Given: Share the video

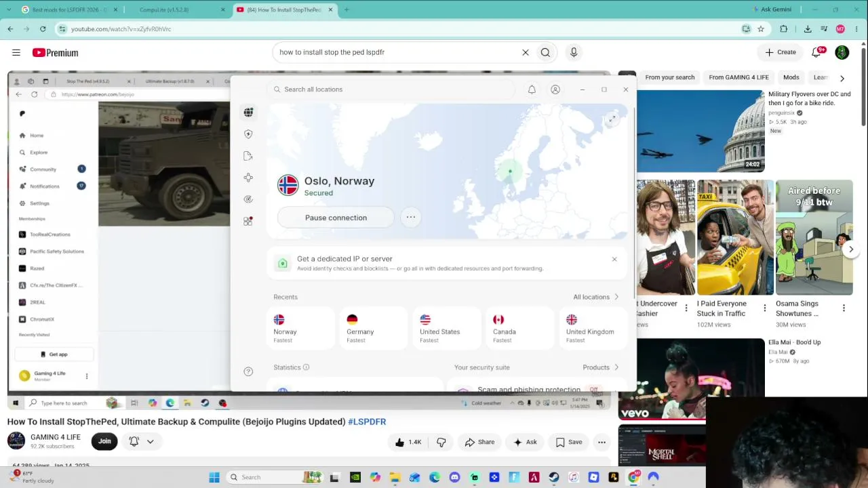Looking at the screenshot, I should [479, 442].
